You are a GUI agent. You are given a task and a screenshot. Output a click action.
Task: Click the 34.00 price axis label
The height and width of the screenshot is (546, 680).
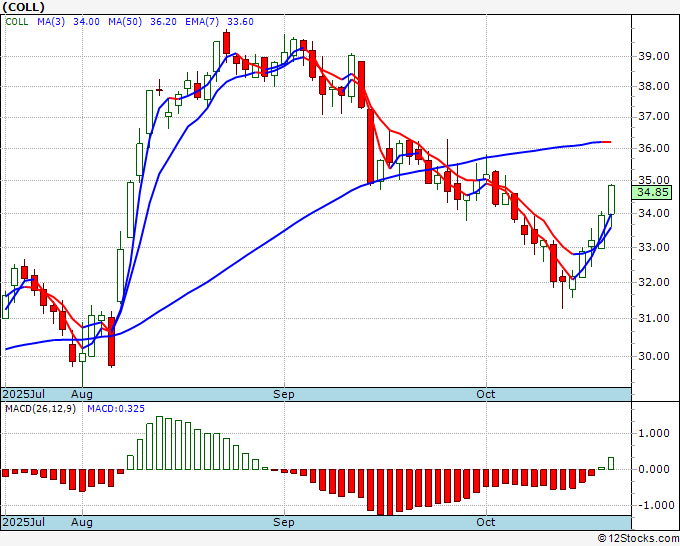pos(653,213)
